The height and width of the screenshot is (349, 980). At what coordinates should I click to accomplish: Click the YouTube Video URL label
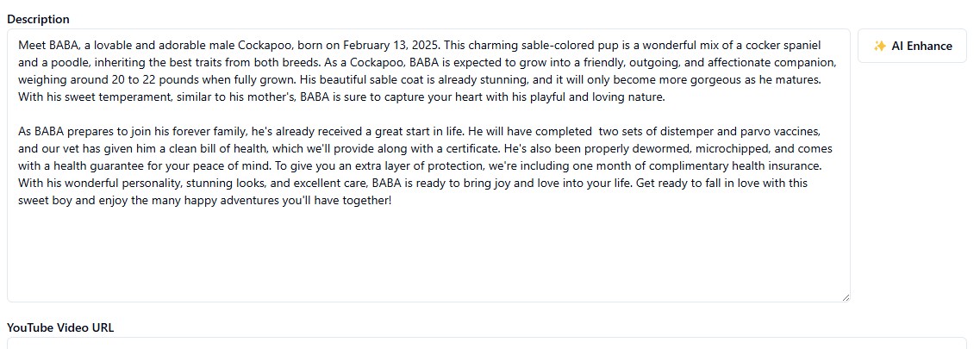click(60, 327)
